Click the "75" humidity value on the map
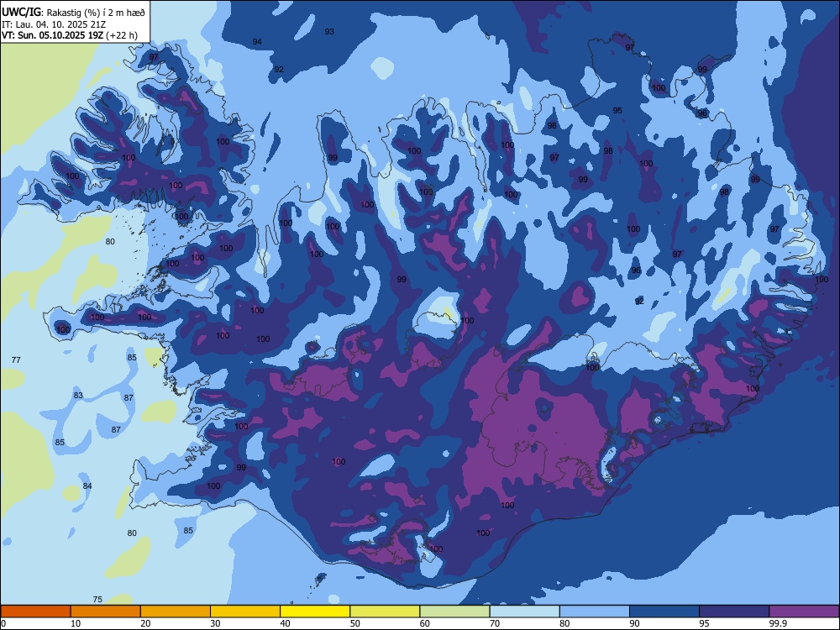840x630 pixels. coord(97,599)
